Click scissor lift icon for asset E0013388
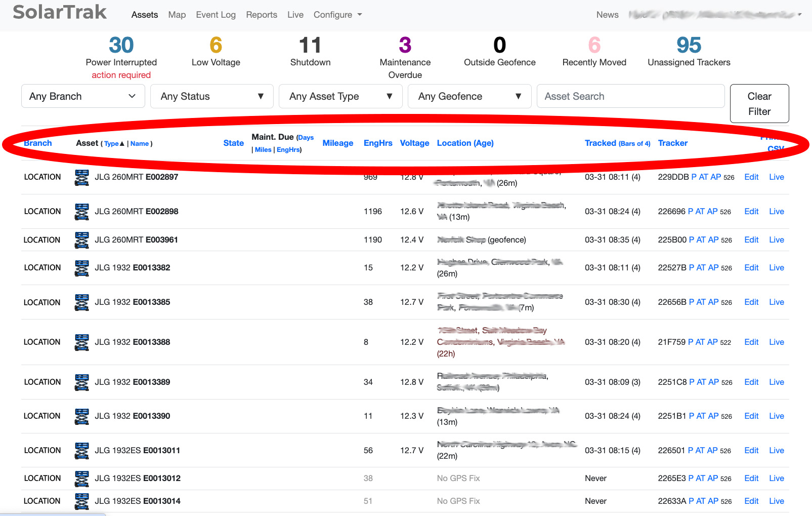 [81, 342]
